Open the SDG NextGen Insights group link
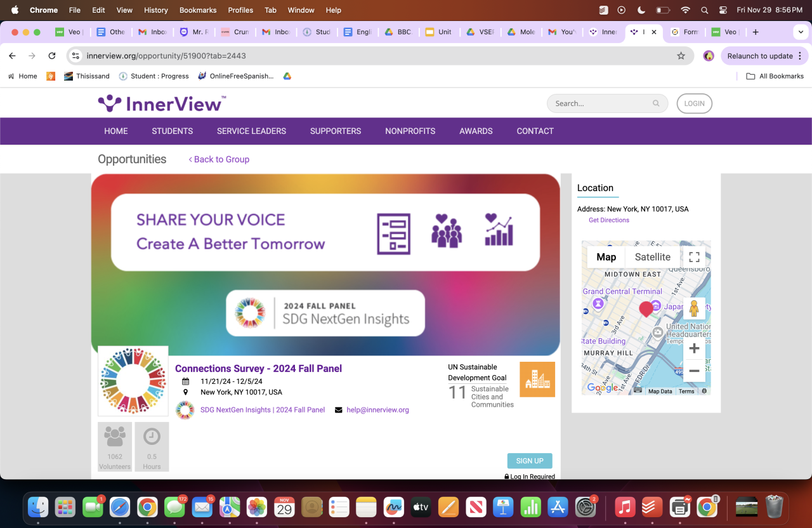This screenshot has height=528, width=812. [x=263, y=410]
